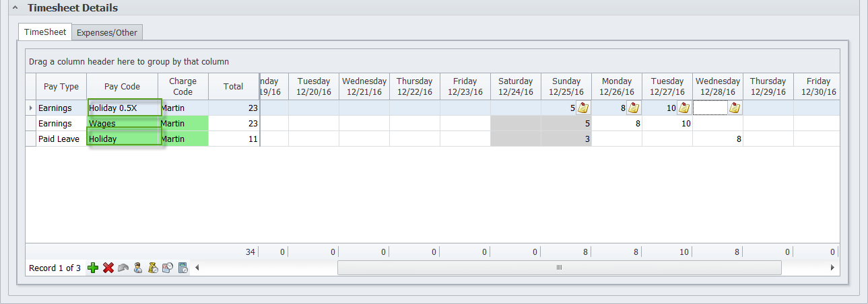Select the TimeSheet tab

pos(45,32)
